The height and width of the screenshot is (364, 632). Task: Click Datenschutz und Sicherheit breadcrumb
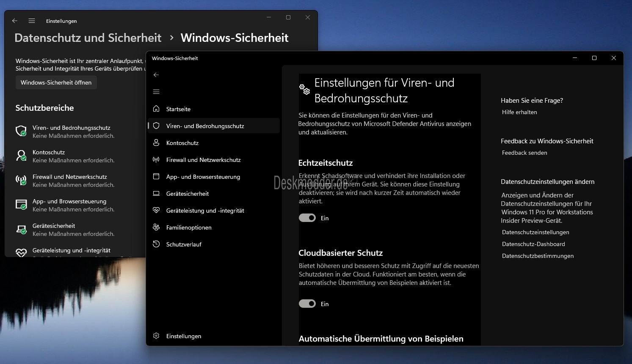click(88, 38)
